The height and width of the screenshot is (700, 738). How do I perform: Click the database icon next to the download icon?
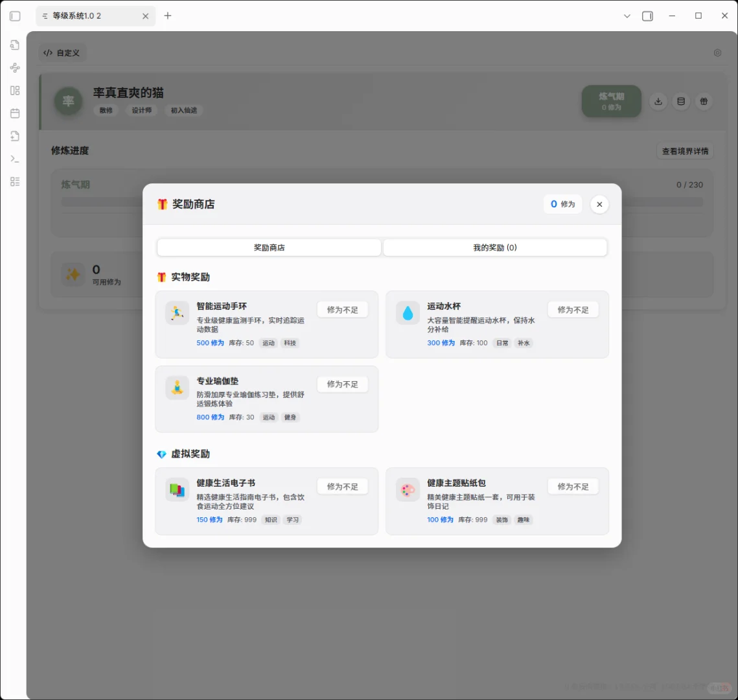(681, 101)
